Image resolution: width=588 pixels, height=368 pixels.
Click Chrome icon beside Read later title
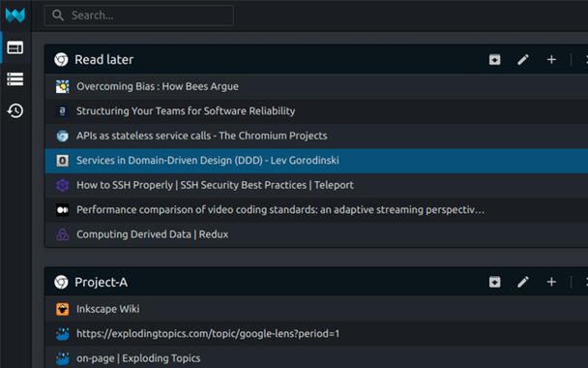tap(61, 59)
